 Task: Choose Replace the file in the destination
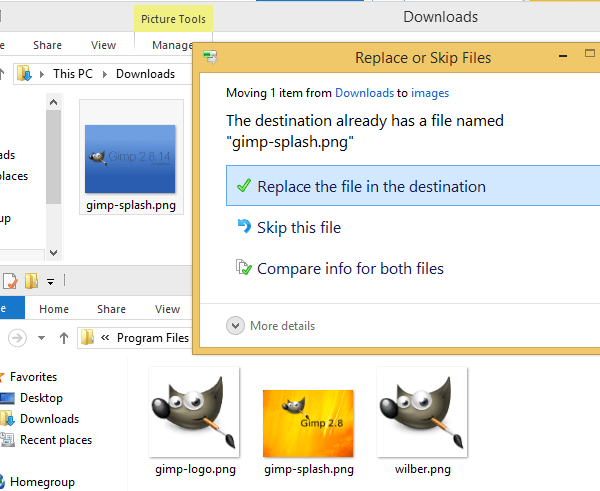(x=413, y=186)
